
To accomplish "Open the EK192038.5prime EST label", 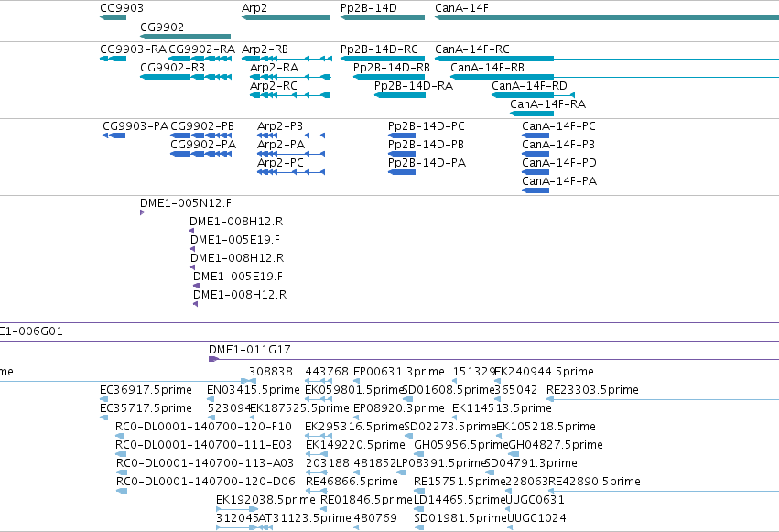I will [x=265, y=500].
